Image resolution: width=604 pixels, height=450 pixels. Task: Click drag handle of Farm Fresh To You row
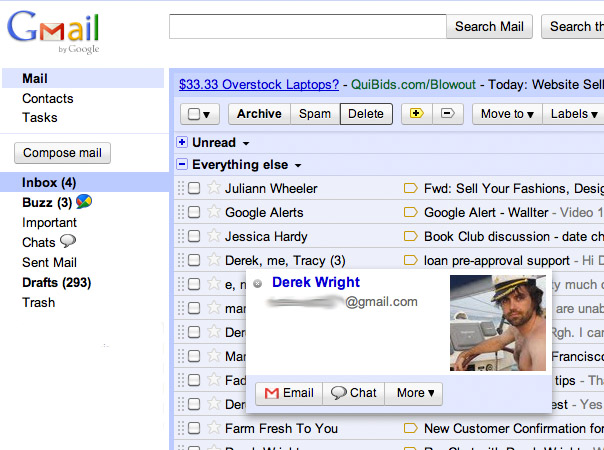(181, 428)
